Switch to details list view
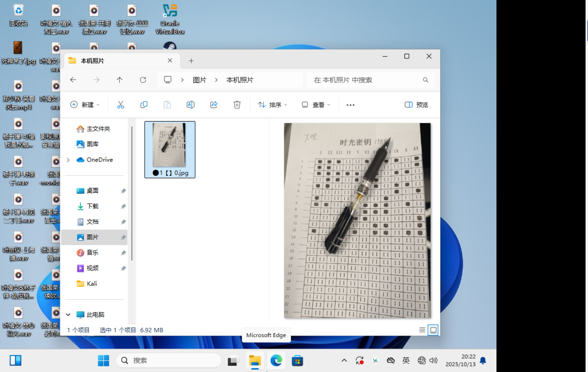This screenshot has width=588, height=372. tap(422, 330)
